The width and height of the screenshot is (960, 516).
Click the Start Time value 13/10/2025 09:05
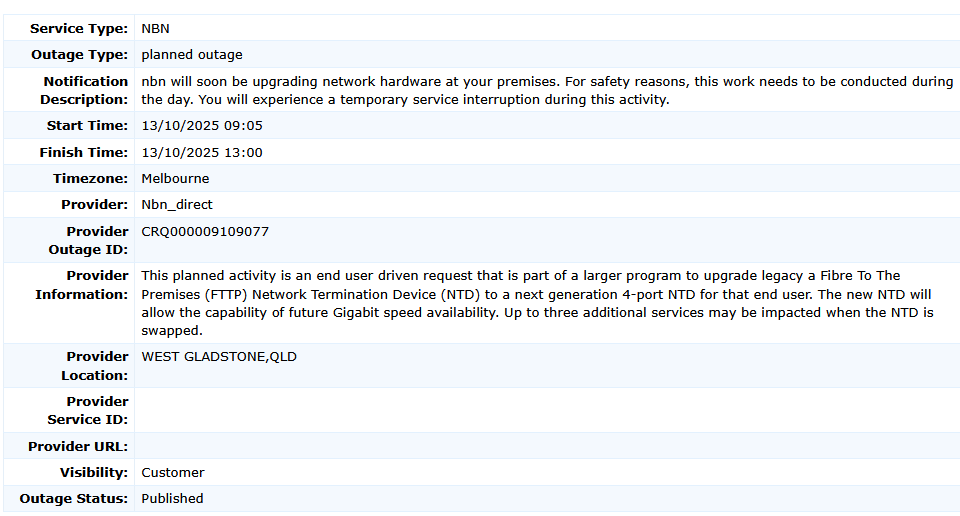(x=202, y=126)
